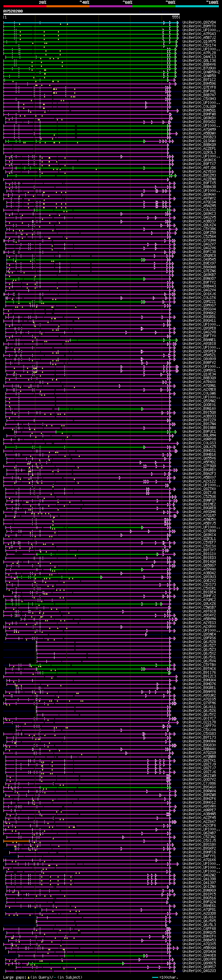This screenshot has width=222, height=980.
Task: Click the UniRef100_Q0WR59-2 label
Action: point(201,72)
